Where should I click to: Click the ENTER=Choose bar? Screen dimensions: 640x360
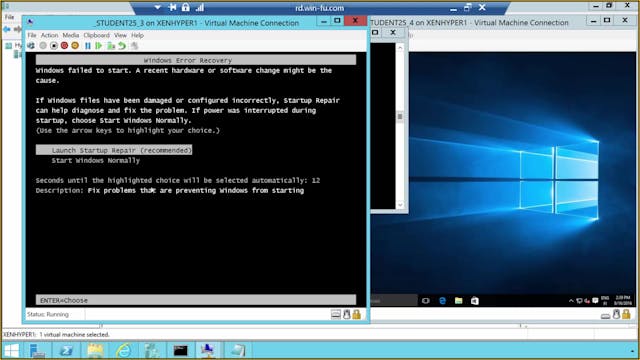196,300
